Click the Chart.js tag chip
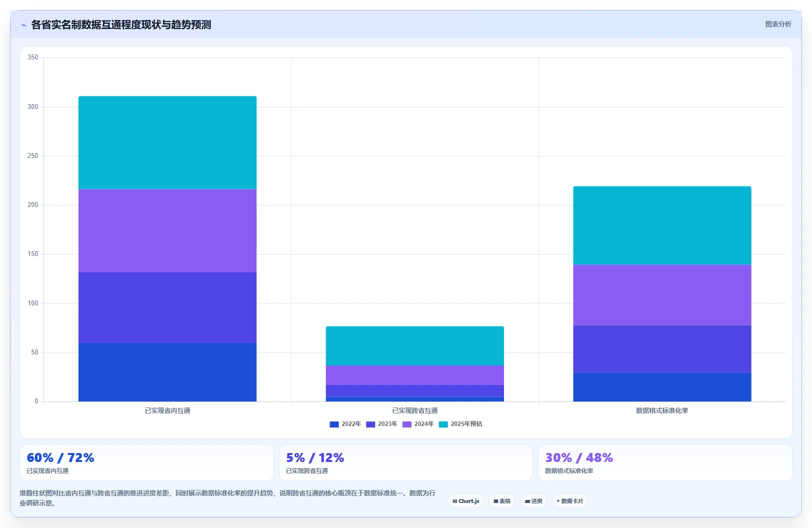The width and height of the screenshot is (812, 528). [466, 501]
